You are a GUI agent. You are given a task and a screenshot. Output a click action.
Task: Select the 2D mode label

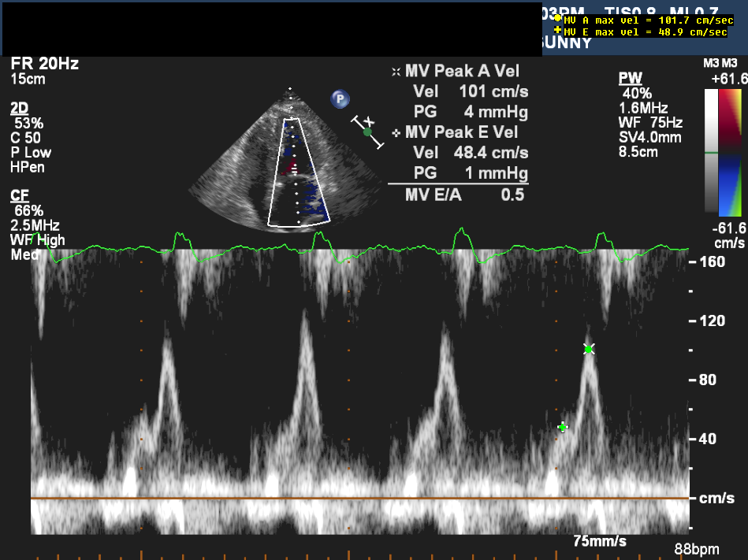click(20, 108)
